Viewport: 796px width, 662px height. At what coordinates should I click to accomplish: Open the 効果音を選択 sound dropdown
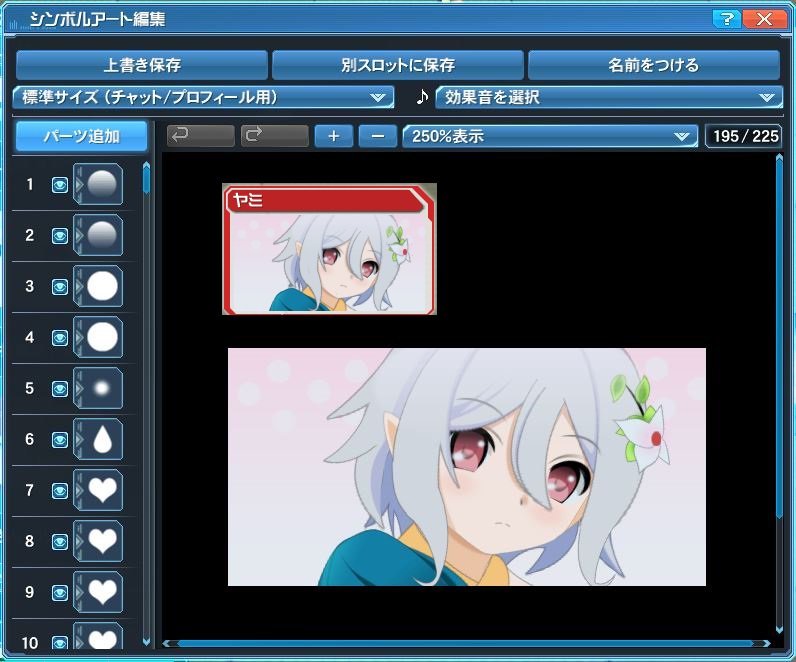tap(609, 97)
